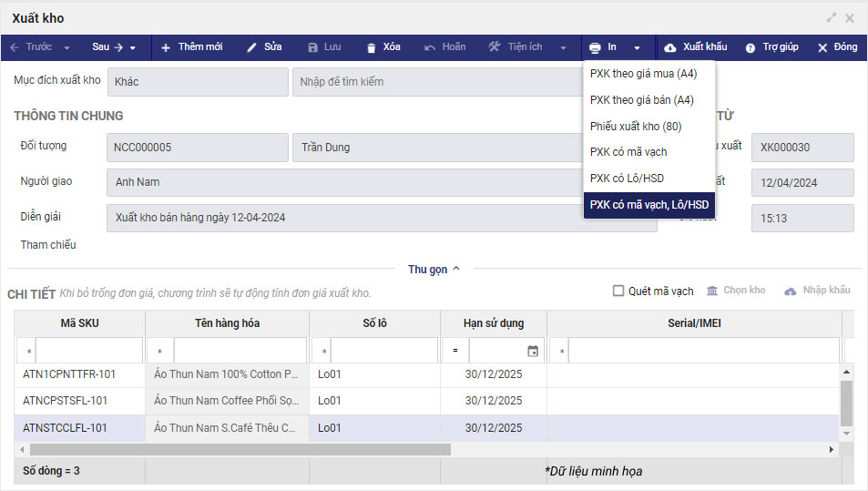The height and width of the screenshot is (491, 868).
Task: Click the plus icon for Thêm mới
Action: 166,48
